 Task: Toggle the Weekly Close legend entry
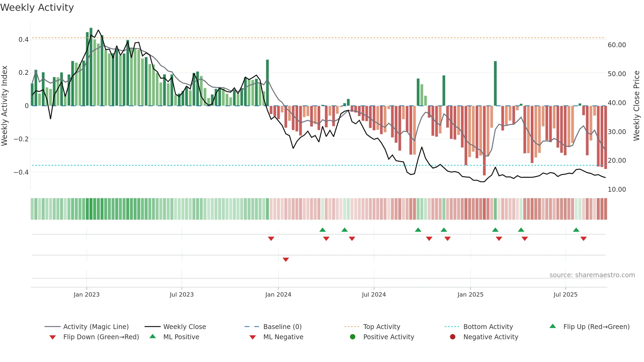click(175, 327)
